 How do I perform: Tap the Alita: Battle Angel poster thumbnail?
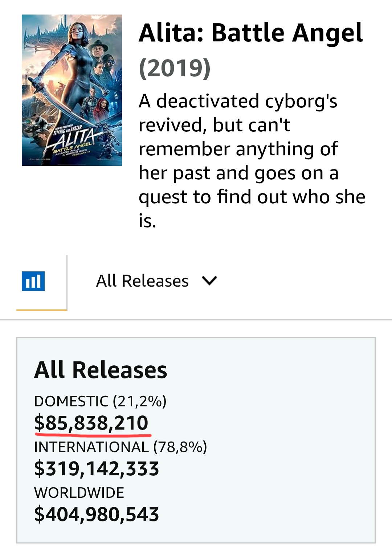[x=72, y=90]
